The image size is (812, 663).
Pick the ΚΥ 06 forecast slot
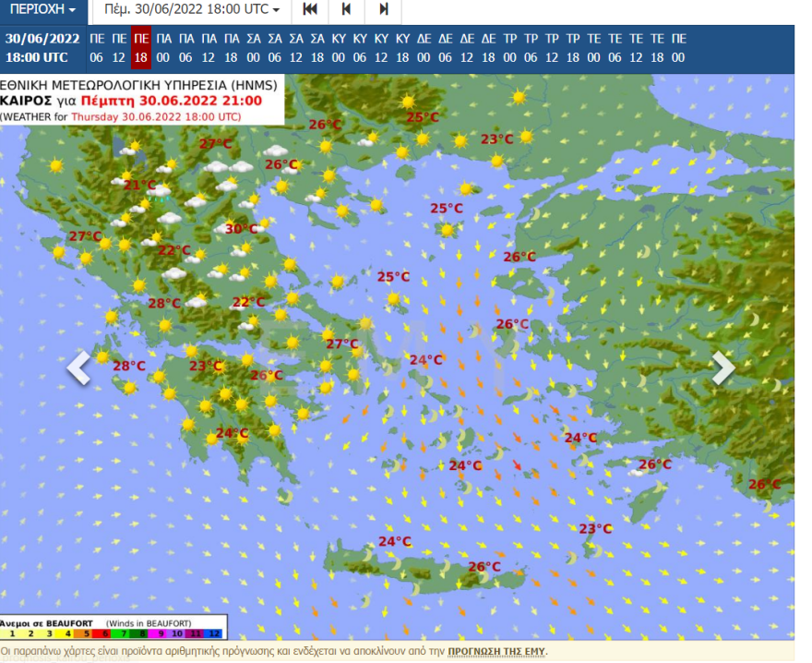click(x=359, y=48)
